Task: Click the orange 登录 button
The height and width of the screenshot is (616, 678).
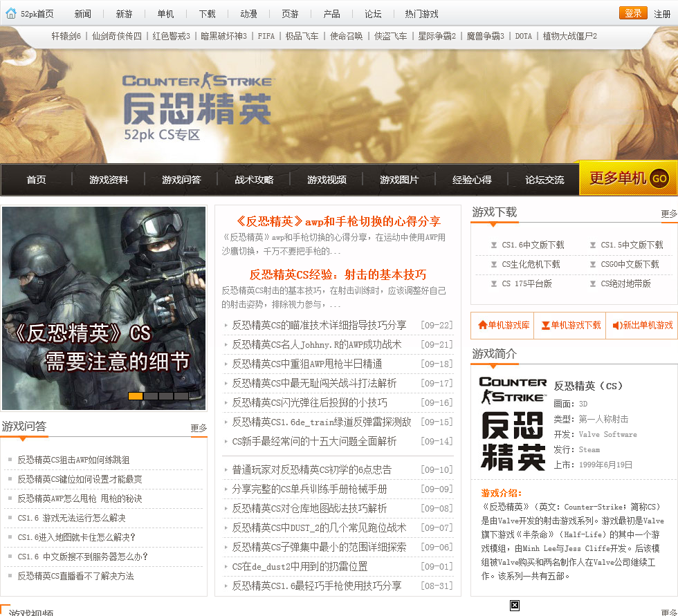Action: coord(633,13)
